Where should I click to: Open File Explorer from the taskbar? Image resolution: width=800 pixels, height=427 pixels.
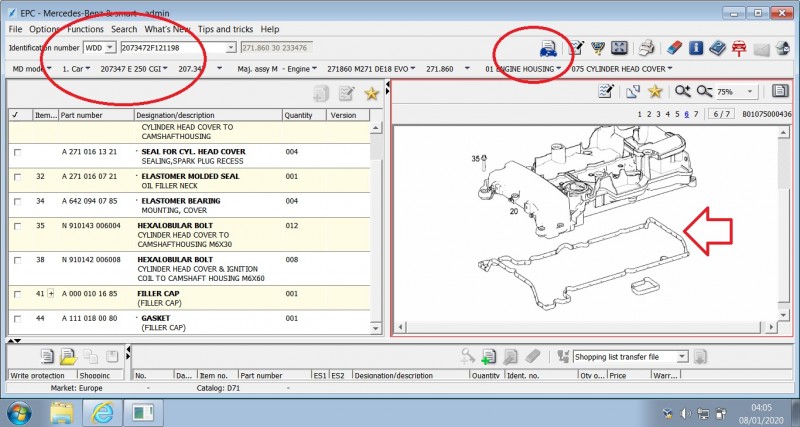coord(61,413)
